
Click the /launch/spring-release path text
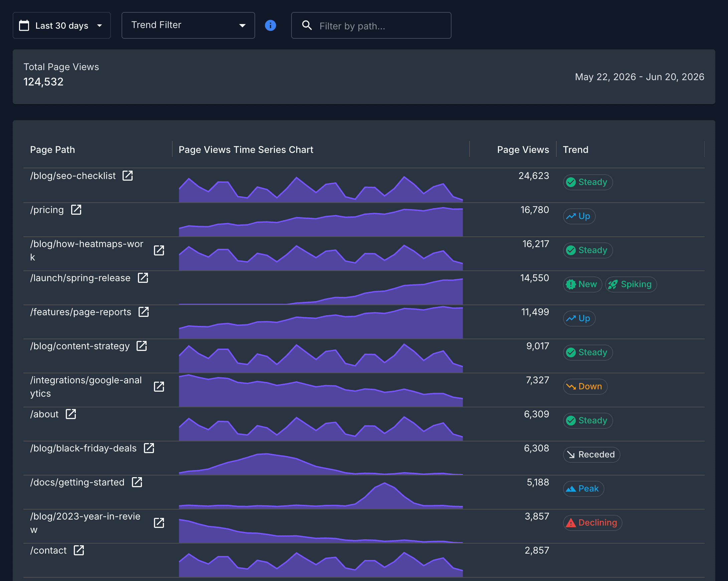(x=80, y=278)
